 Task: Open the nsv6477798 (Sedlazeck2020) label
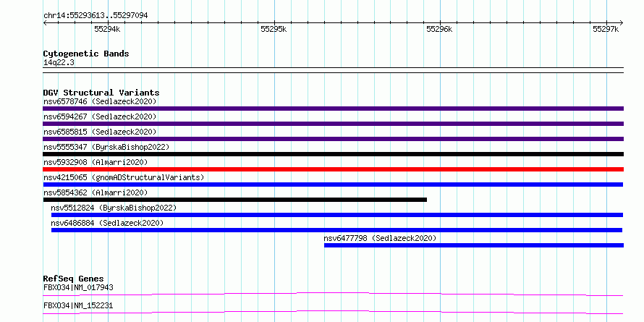[x=380, y=238]
